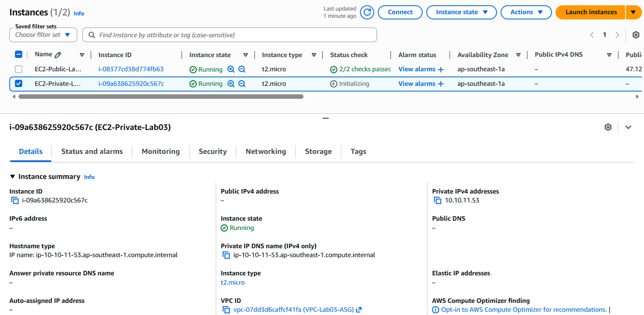The width and height of the screenshot is (644, 315).
Task: Click the horizontal table scrollbar
Action: [161, 96]
